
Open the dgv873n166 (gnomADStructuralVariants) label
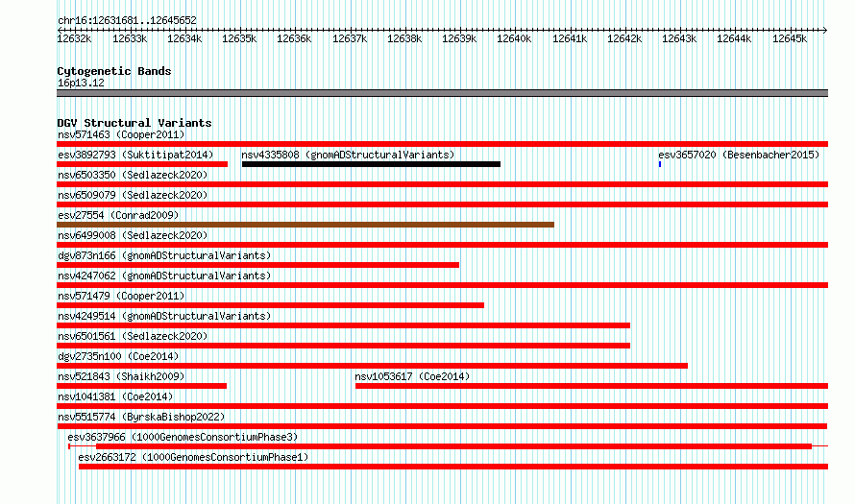coord(164,255)
